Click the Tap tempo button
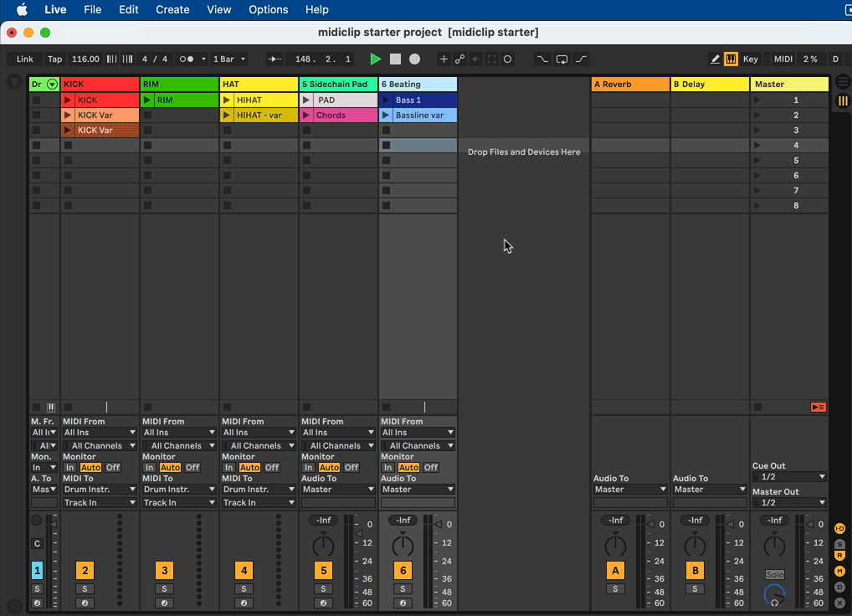Screen dimensions: 852x616 pos(54,59)
